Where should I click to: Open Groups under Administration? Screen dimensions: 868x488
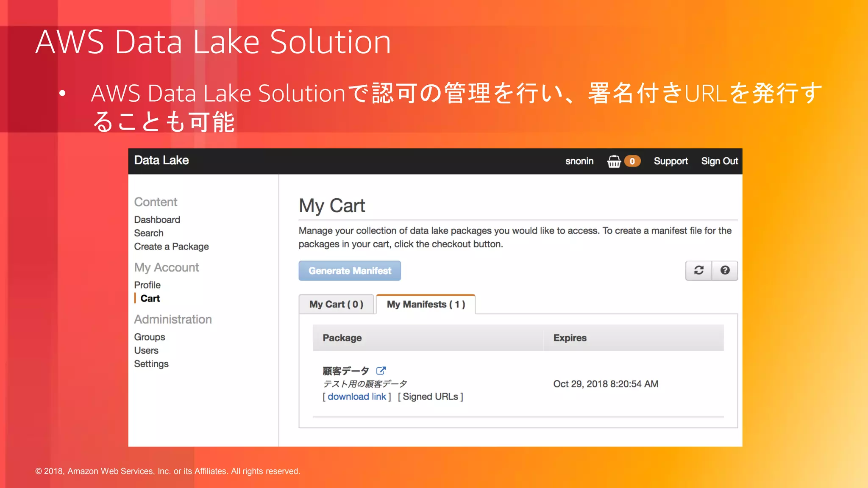click(150, 337)
